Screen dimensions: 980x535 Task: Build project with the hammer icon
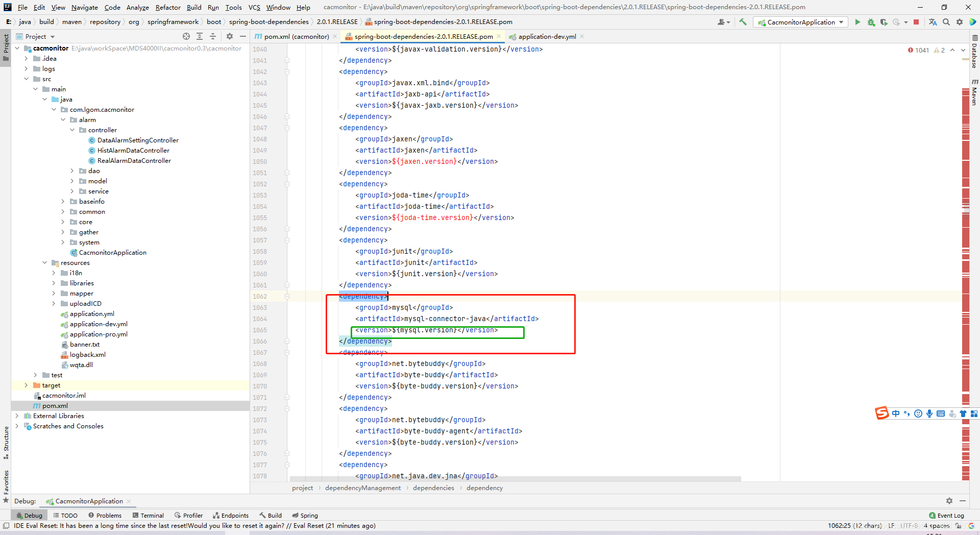click(x=743, y=22)
